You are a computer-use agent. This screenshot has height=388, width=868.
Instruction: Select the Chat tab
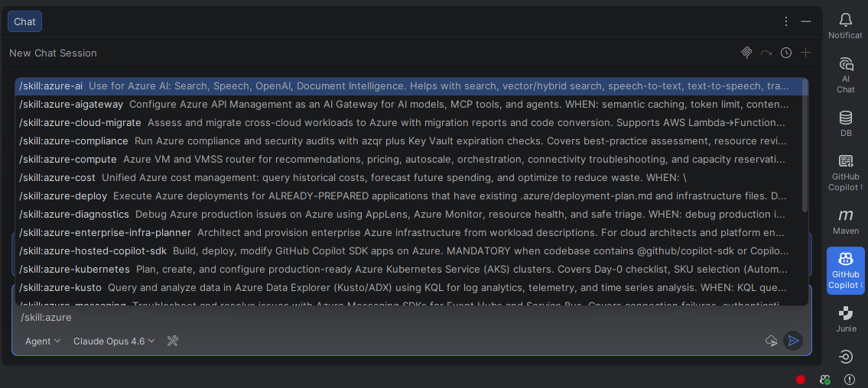[25, 21]
